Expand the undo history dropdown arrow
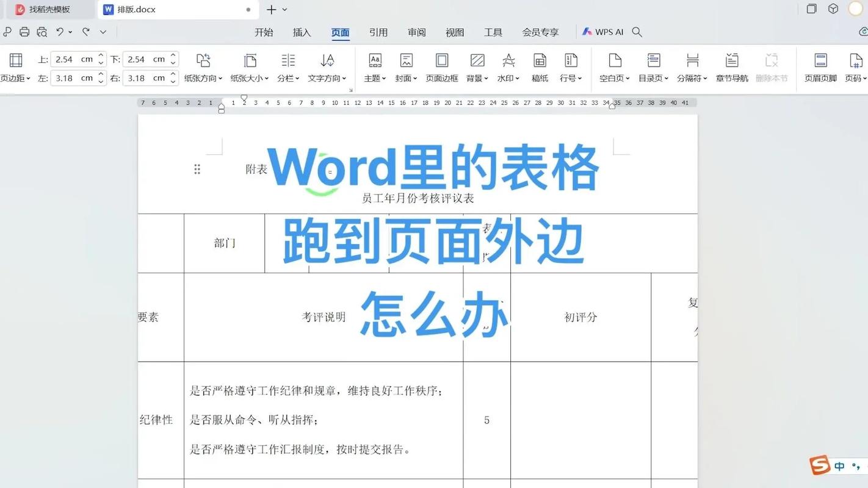Screen dimensions: 868x488 coord(70,32)
